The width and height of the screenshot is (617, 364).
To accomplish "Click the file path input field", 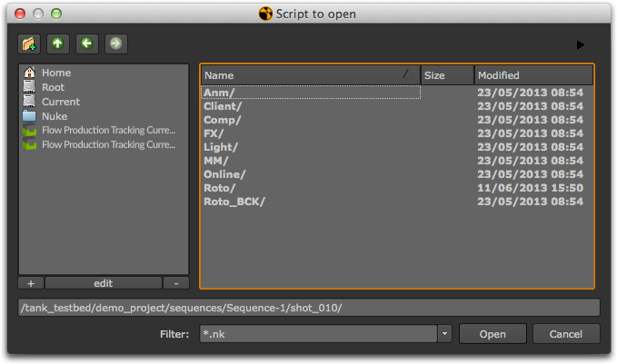I will 309,308.
